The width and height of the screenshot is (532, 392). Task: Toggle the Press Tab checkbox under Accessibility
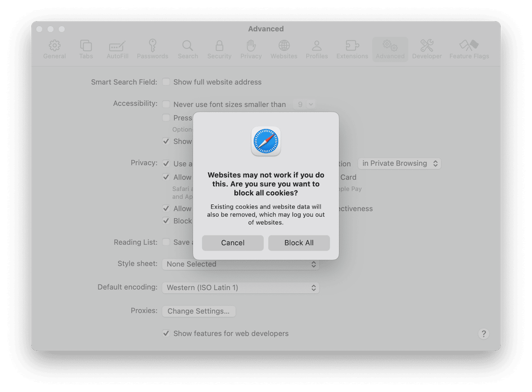pyautogui.click(x=166, y=118)
